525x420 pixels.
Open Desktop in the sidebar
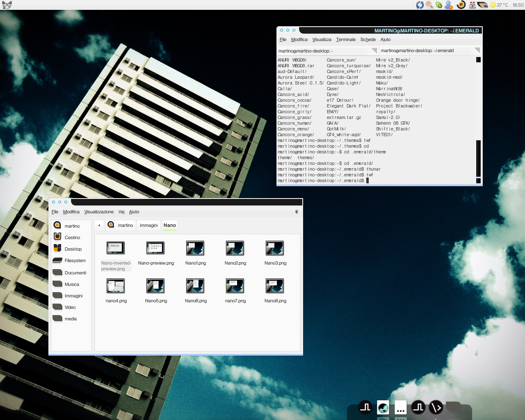point(71,249)
